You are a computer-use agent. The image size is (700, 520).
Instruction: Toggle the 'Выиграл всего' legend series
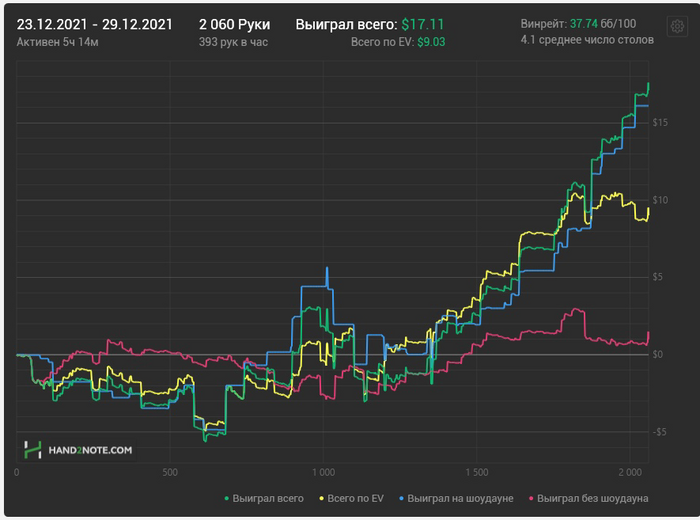point(264,498)
